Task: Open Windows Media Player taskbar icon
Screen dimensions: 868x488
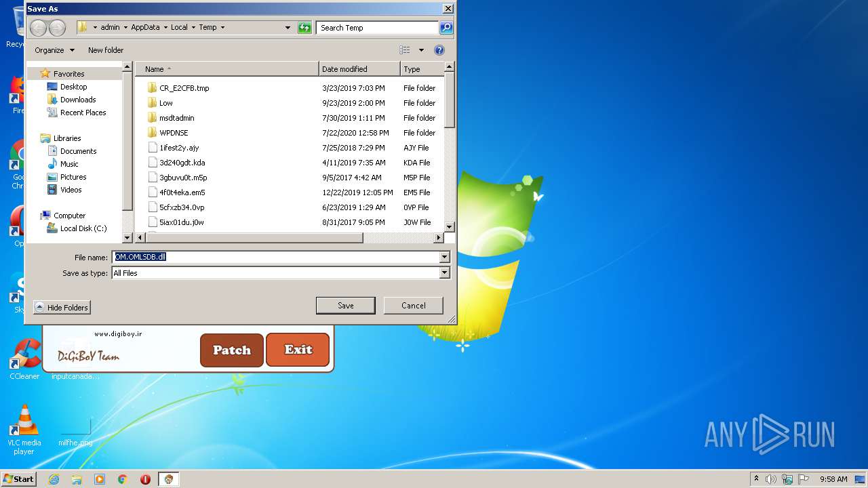Action: click(100, 479)
